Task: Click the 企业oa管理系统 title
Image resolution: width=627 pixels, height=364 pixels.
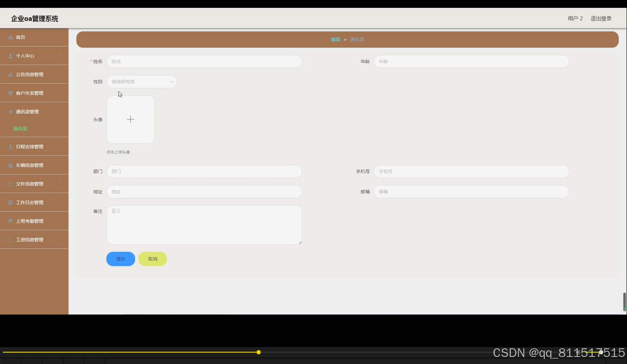Action: click(35, 19)
